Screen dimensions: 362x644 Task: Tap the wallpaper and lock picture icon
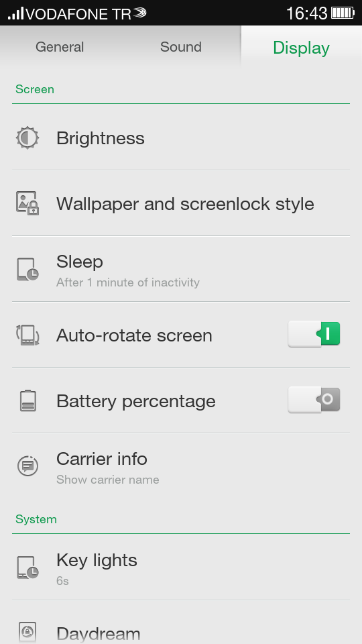(x=27, y=203)
